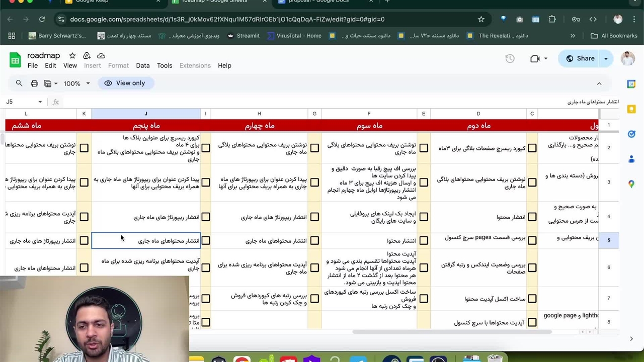
Task: Expand the Share button dropdown arrow
Action: (606, 59)
